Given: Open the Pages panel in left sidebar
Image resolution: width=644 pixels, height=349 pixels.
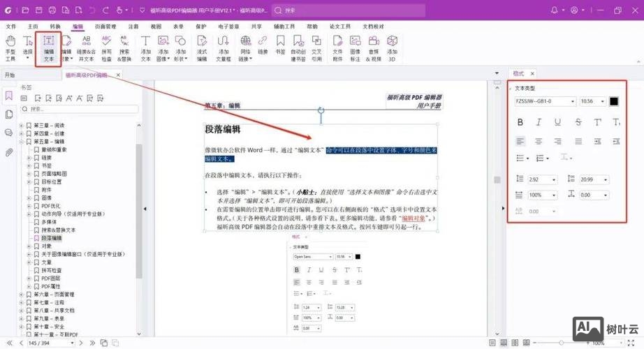Looking at the screenshot, I should pyautogui.click(x=8, y=114).
